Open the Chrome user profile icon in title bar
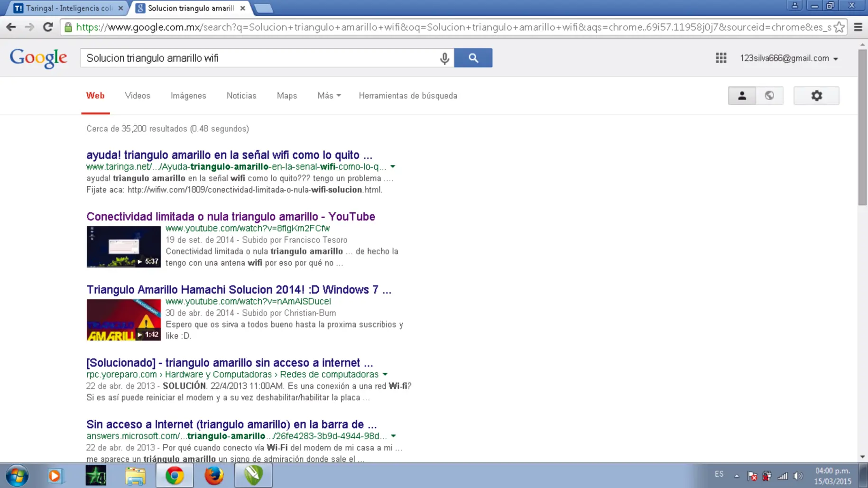 [x=794, y=5]
